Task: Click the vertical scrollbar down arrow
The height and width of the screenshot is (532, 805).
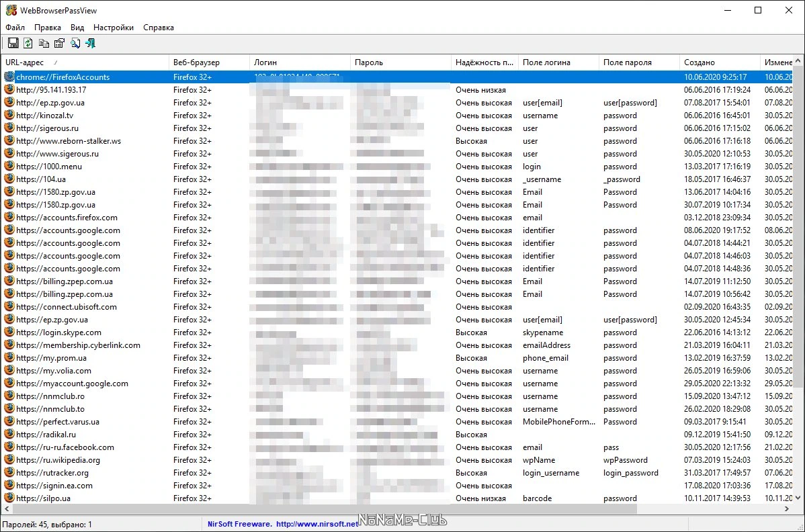Action: (798, 498)
